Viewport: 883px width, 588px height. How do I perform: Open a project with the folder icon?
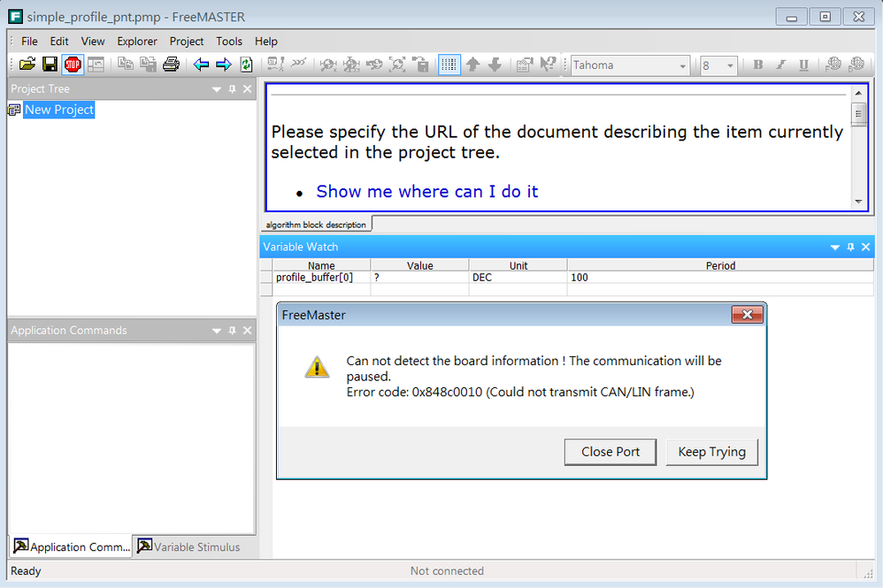pos(27,65)
